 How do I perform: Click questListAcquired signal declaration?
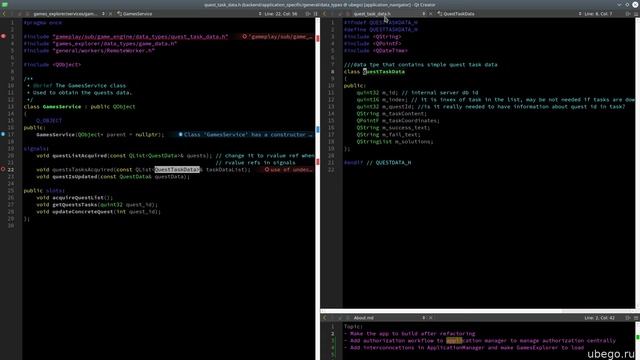pos(81,156)
